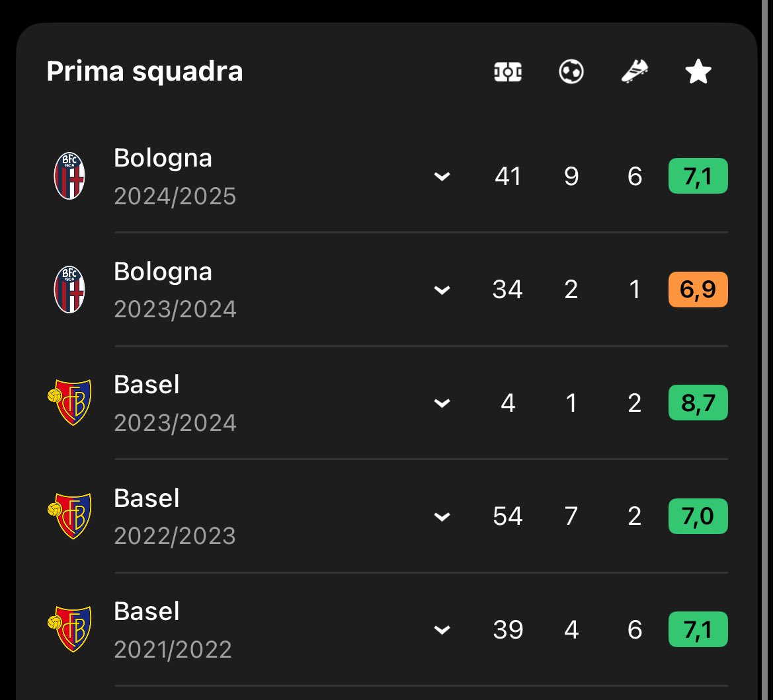The height and width of the screenshot is (700, 773).
Task: Click the 8,7 rating badge
Action: (698, 403)
